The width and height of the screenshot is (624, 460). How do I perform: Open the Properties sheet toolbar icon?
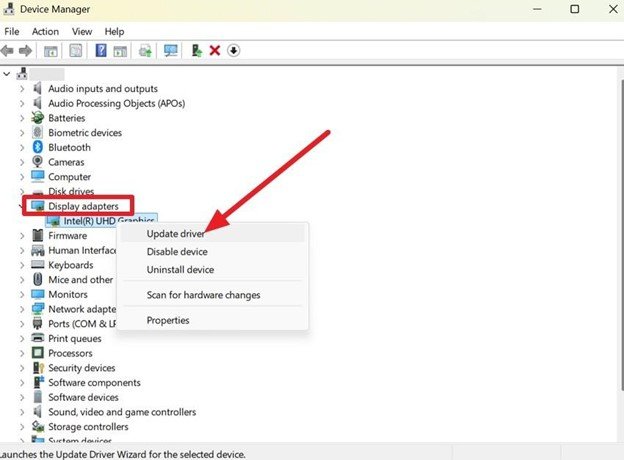pos(76,51)
